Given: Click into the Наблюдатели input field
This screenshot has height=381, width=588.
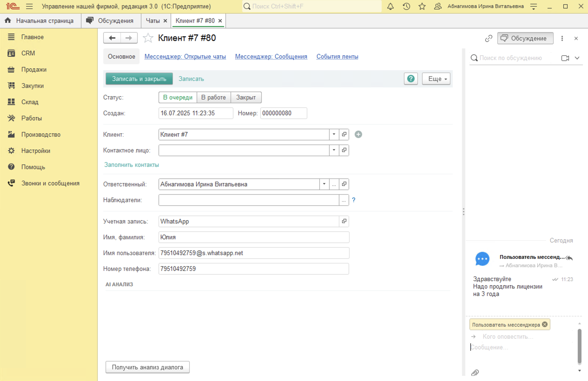Looking at the screenshot, I should pyautogui.click(x=249, y=200).
